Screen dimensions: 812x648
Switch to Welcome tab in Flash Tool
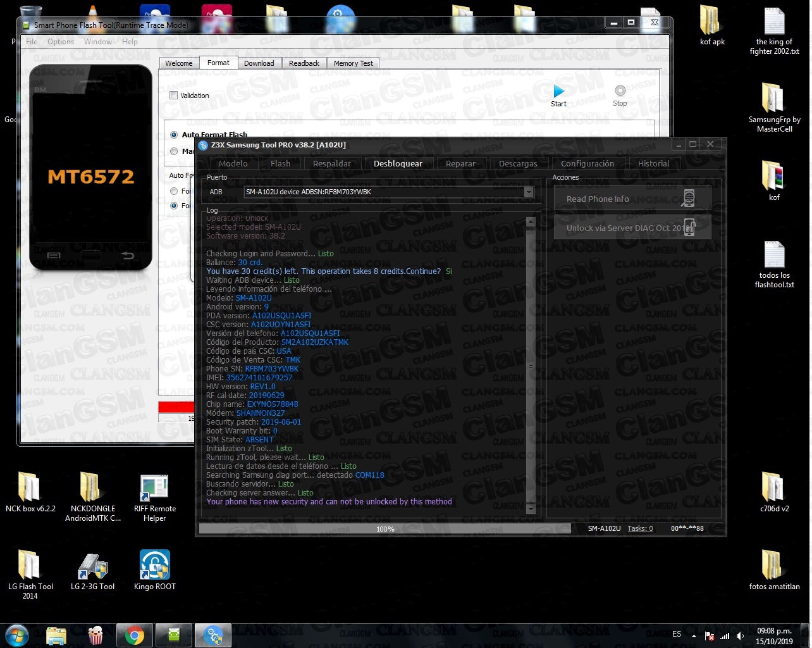[x=179, y=63]
